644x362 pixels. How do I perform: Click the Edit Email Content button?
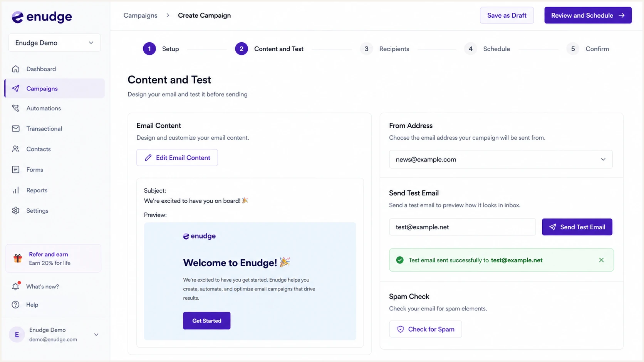(177, 158)
